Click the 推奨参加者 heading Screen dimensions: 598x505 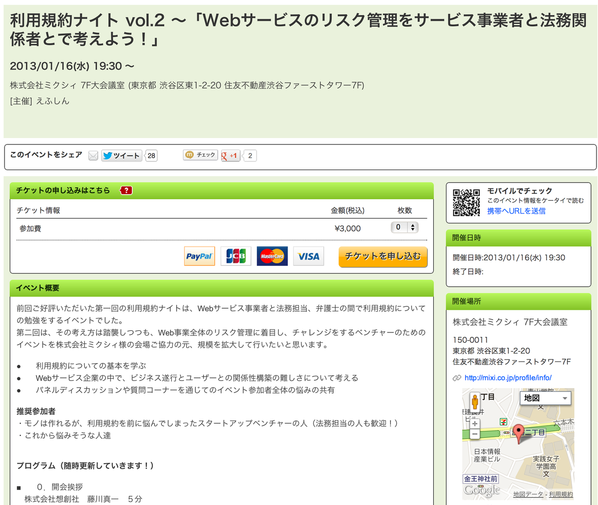point(36,411)
